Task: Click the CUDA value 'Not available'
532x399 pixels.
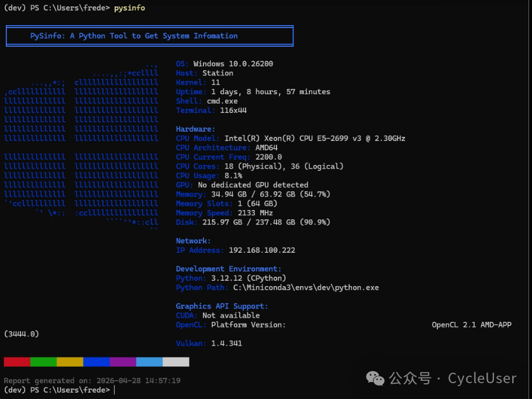Action: coord(231,315)
